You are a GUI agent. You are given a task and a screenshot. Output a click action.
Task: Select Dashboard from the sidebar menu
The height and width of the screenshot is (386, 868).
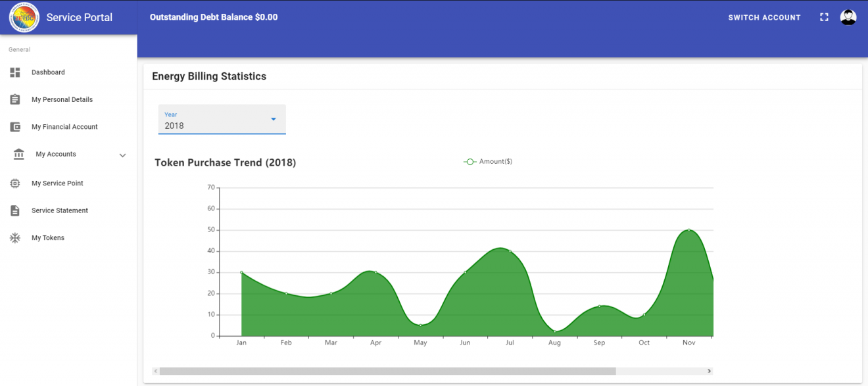click(48, 72)
